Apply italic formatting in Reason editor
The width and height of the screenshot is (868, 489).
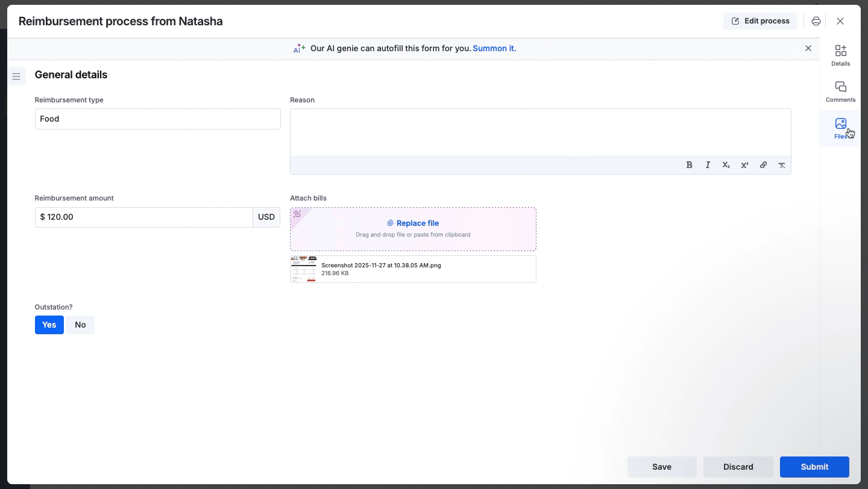[708, 165]
